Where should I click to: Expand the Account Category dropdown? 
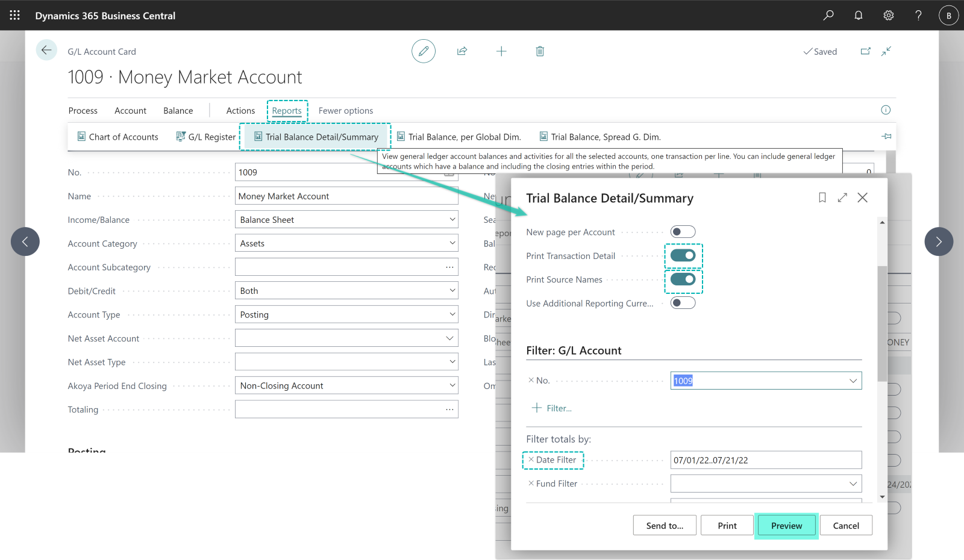click(452, 243)
